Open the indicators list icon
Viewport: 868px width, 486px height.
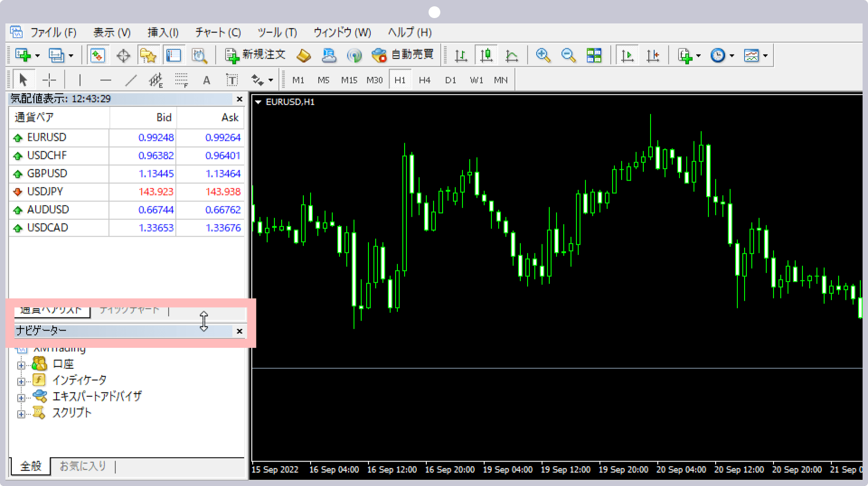tap(685, 56)
